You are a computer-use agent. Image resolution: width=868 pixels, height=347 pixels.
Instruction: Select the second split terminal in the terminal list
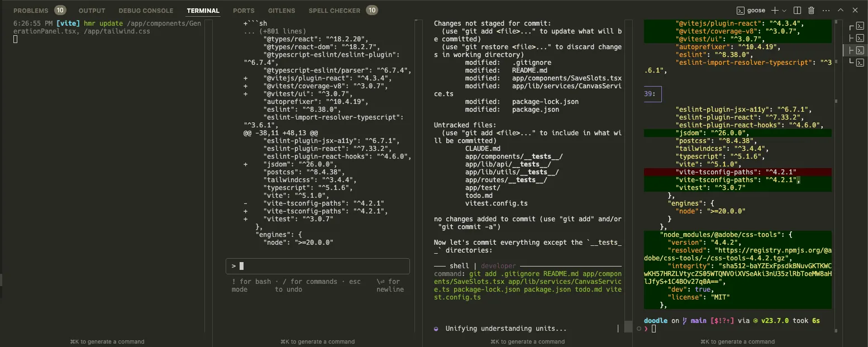tap(859, 37)
